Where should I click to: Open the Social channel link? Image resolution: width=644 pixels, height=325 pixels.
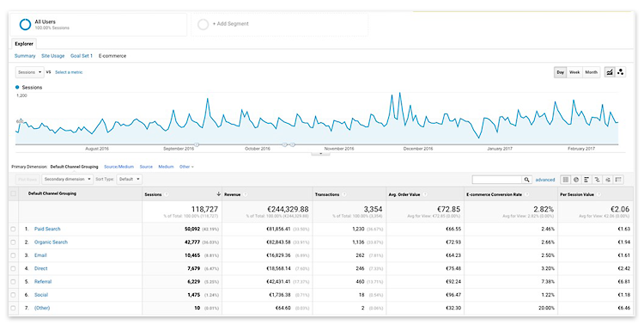tap(41, 295)
